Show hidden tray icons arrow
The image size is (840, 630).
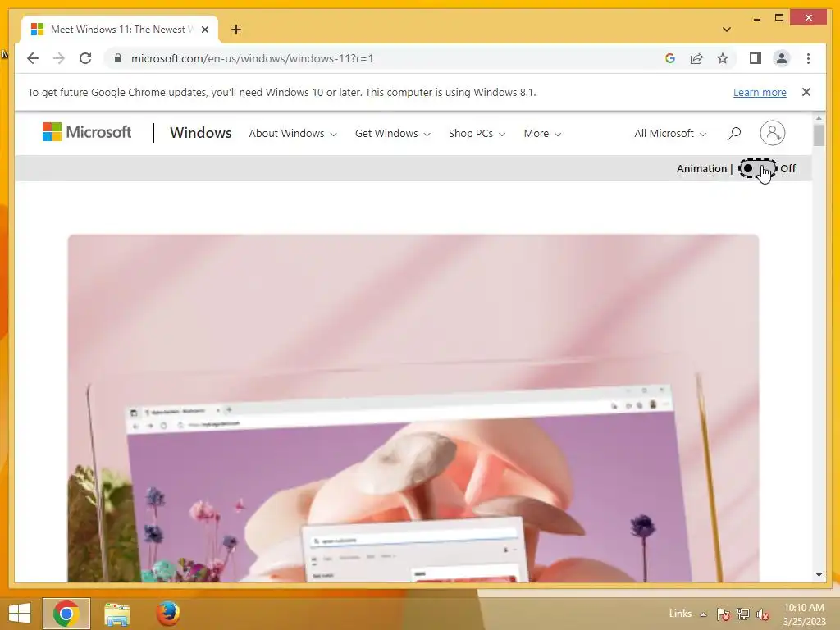point(703,614)
